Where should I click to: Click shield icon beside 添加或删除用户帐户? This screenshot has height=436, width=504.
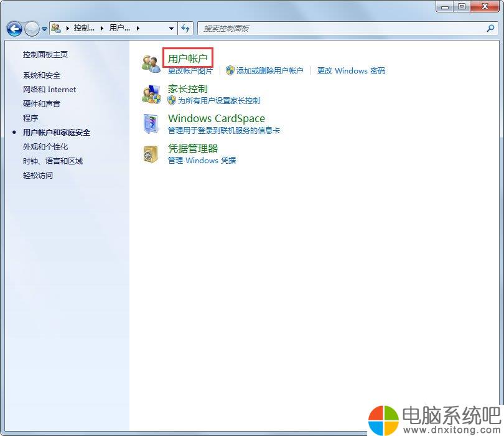[230, 70]
